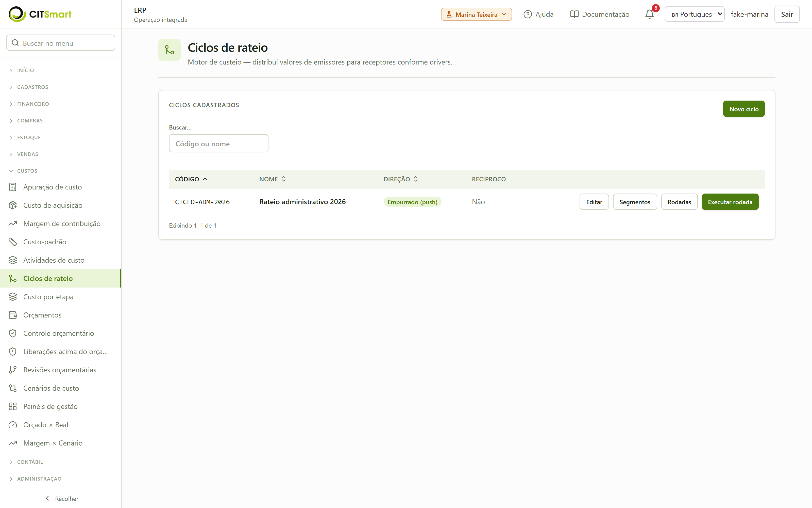Click the Margem × Cenário trend icon
The image size is (812, 508).
pyautogui.click(x=13, y=443)
